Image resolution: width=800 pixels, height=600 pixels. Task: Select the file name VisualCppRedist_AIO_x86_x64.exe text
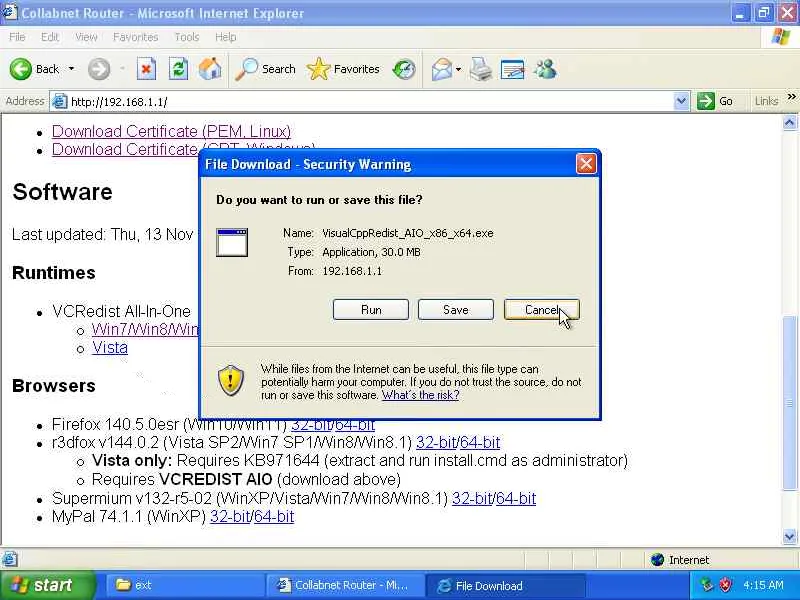pos(408,233)
